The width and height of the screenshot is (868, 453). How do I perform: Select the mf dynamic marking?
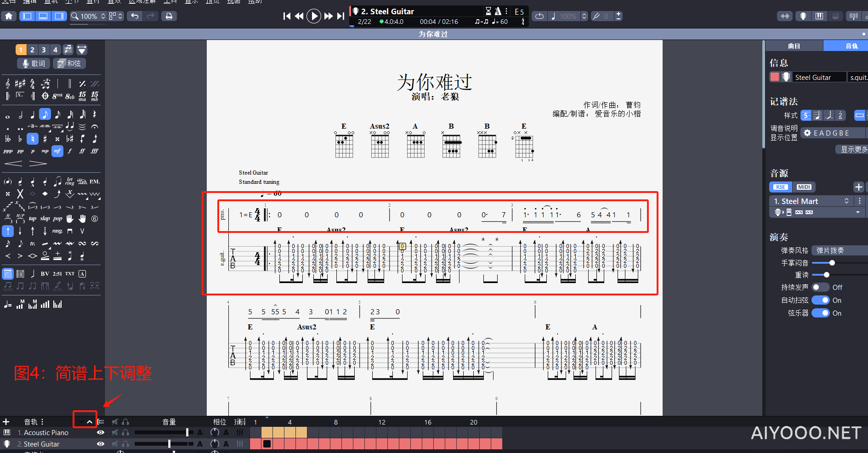[57, 151]
